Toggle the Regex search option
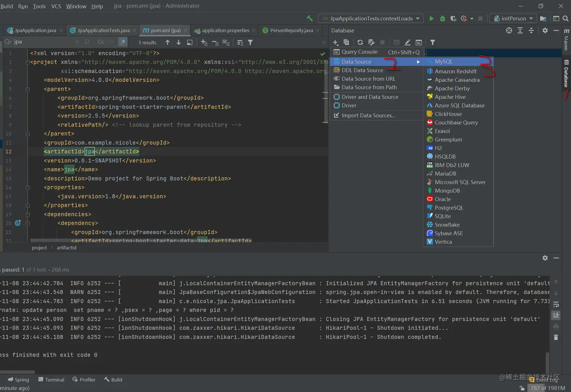 click(x=123, y=42)
